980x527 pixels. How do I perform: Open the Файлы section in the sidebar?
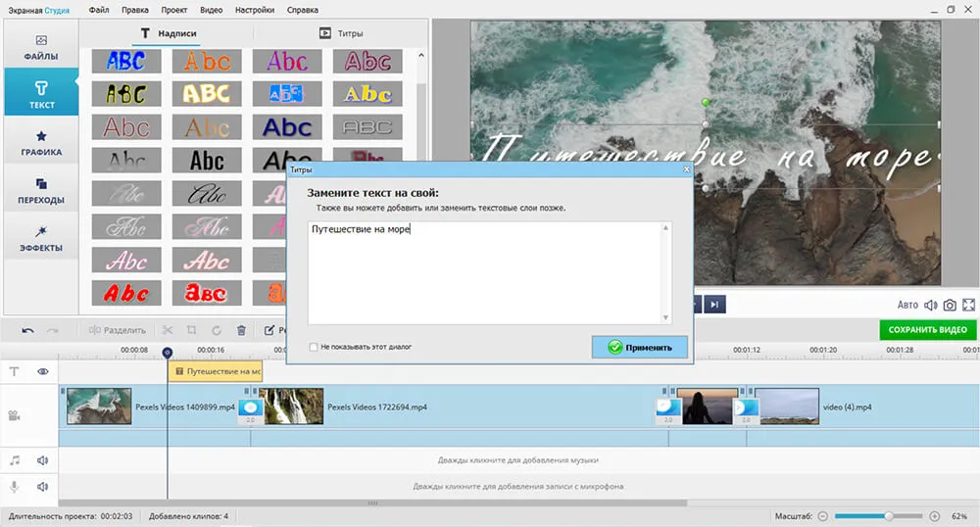41,47
